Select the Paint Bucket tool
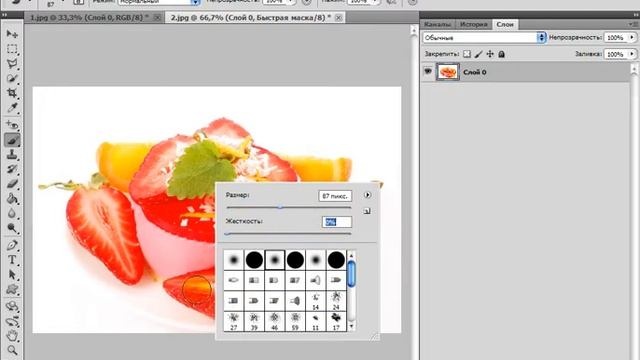 point(12,199)
